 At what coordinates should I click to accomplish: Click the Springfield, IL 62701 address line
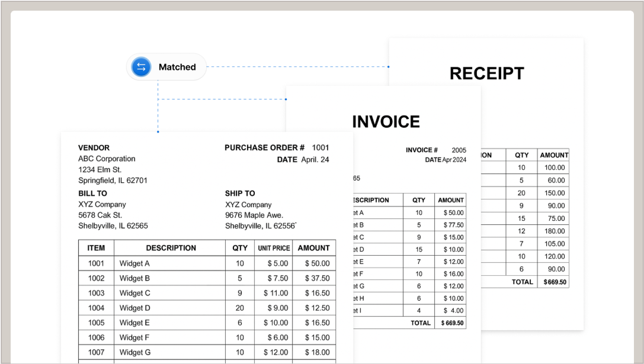[113, 181]
